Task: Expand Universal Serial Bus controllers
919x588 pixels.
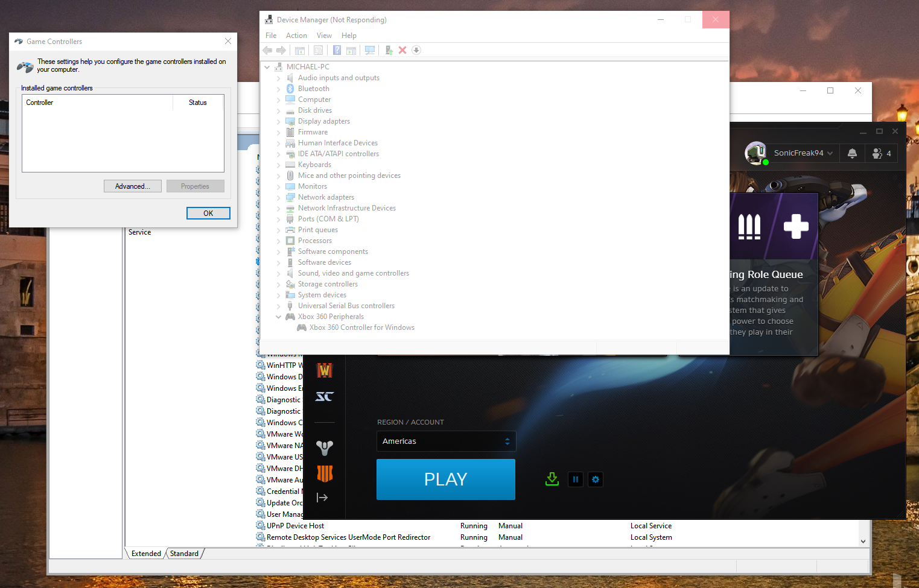Action: pyautogui.click(x=278, y=306)
